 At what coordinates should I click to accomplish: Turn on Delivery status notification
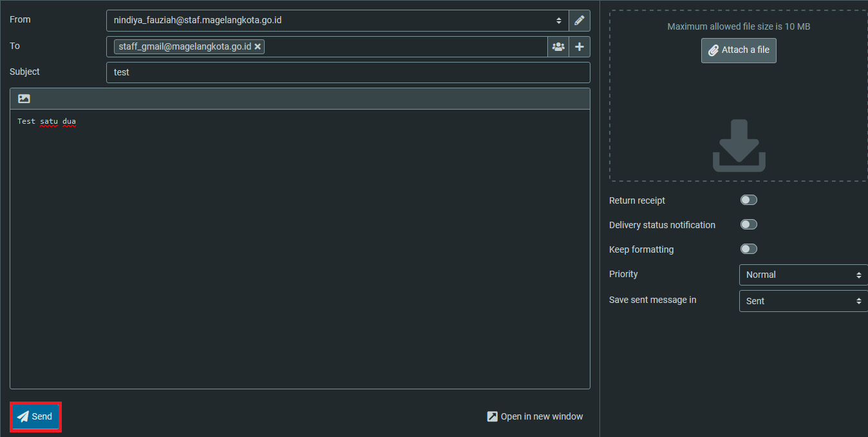tap(748, 224)
